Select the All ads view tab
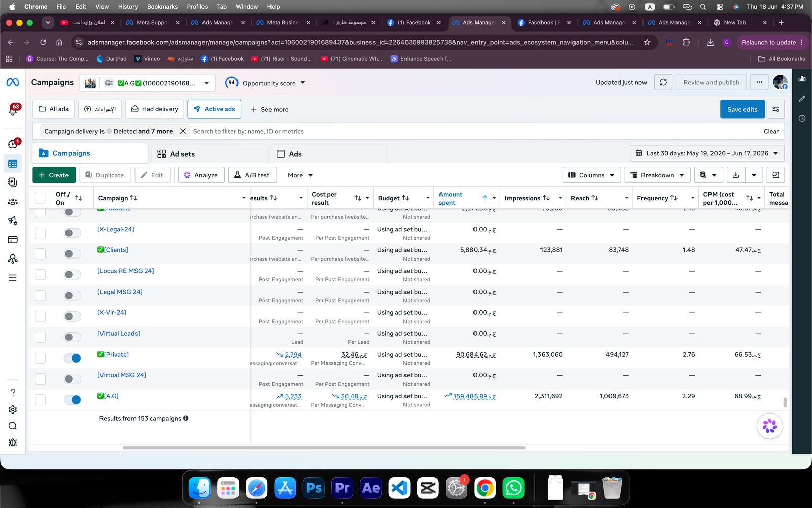The width and height of the screenshot is (812, 508). point(54,109)
